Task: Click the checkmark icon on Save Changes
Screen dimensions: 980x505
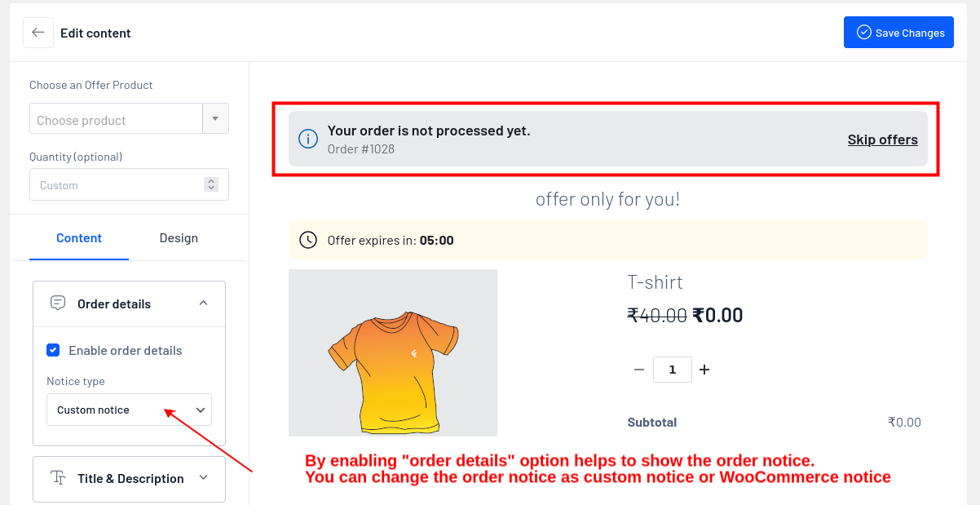Action: pyautogui.click(x=864, y=33)
